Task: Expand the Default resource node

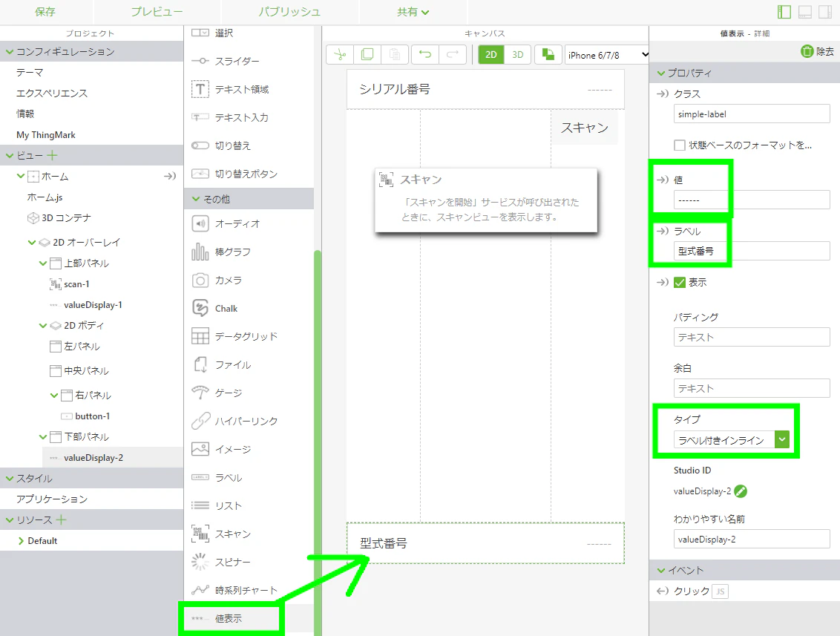Action: [21, 540]
